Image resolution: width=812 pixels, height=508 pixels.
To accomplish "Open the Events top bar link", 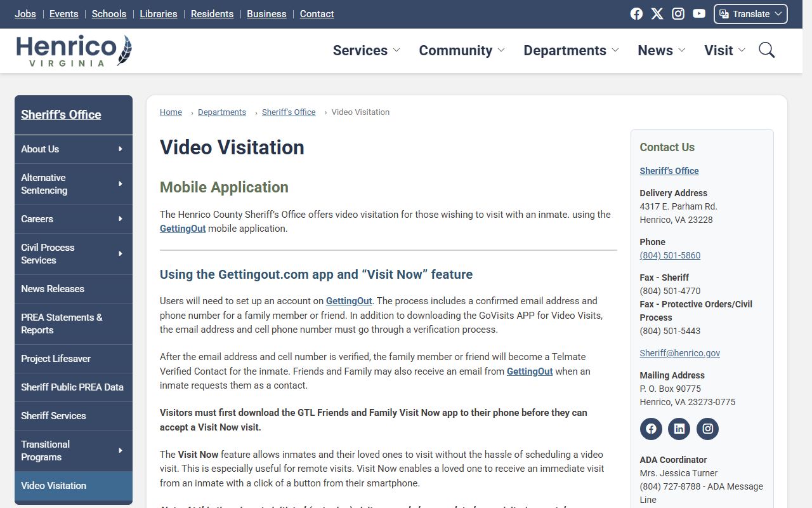I will 64,14.
